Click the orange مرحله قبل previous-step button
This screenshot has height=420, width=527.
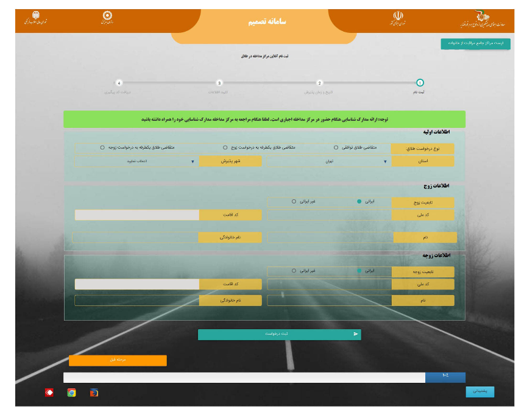(x=118, y=360)
